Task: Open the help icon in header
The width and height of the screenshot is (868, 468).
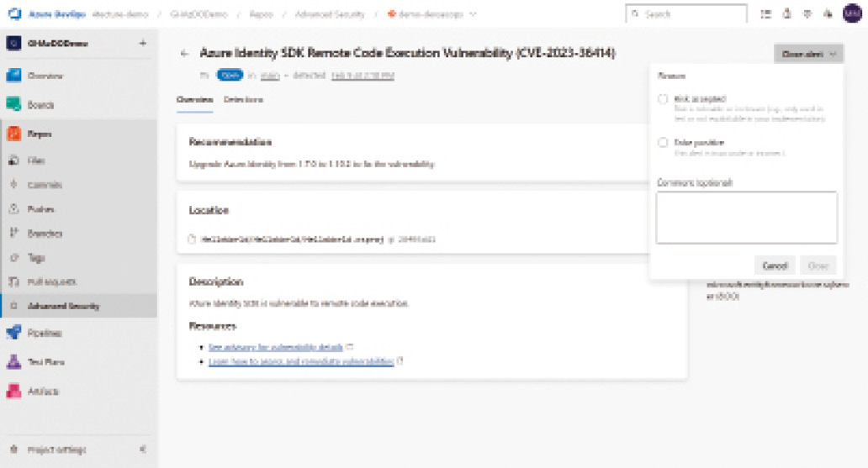Action: (807, 13)
